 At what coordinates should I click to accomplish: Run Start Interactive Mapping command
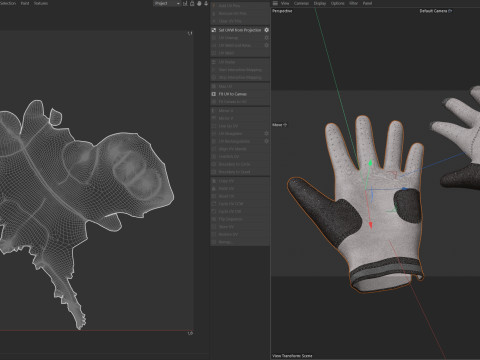click(x=240, y=70)
